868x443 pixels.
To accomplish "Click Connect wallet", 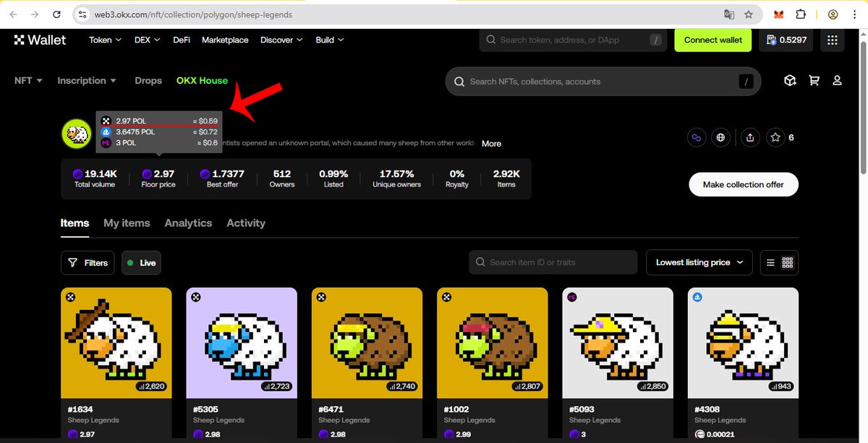I will click(x=713, y=40).
